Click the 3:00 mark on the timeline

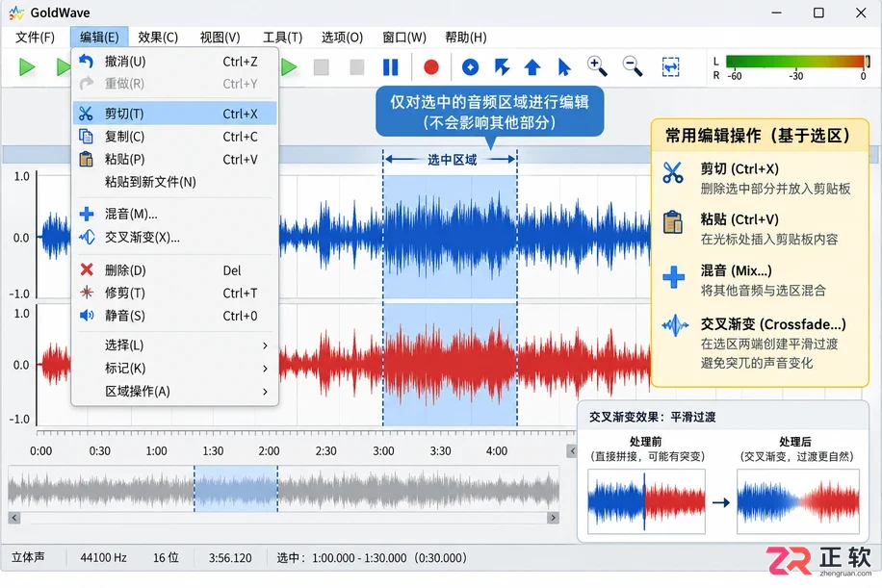(x=383, y=450)
